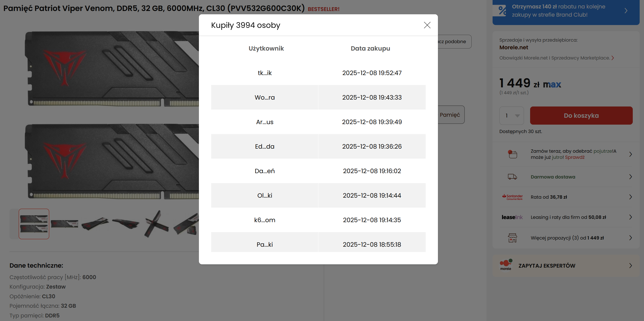This screenshot has width=644, height=321.
Task: Open Więcej propozycji (3) offers row
Action: (567, 238)
